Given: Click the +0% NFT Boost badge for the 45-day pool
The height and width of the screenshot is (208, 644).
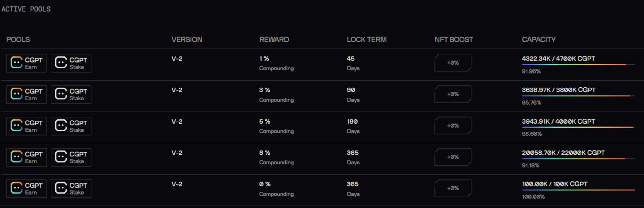Looking at the screenshot, I should 453,63.
